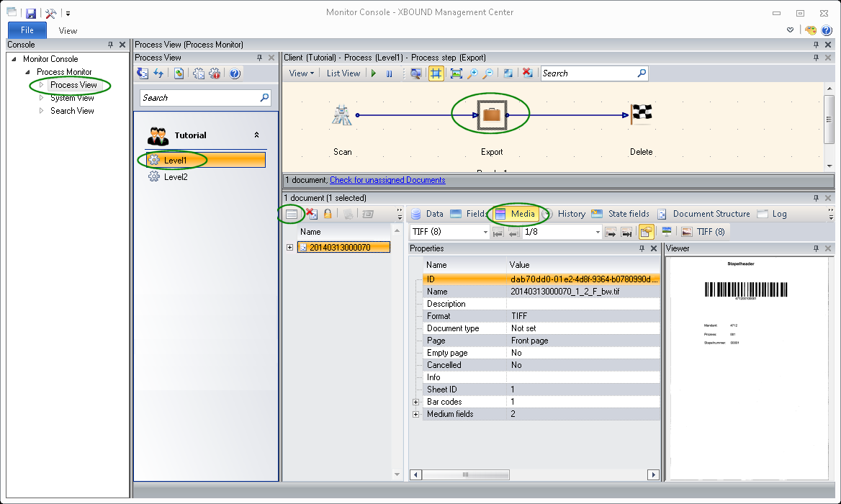Click the gear with red alert icon
Image resolution: width=841 pixels, height=504 pixels.
[x=215, y=73]
